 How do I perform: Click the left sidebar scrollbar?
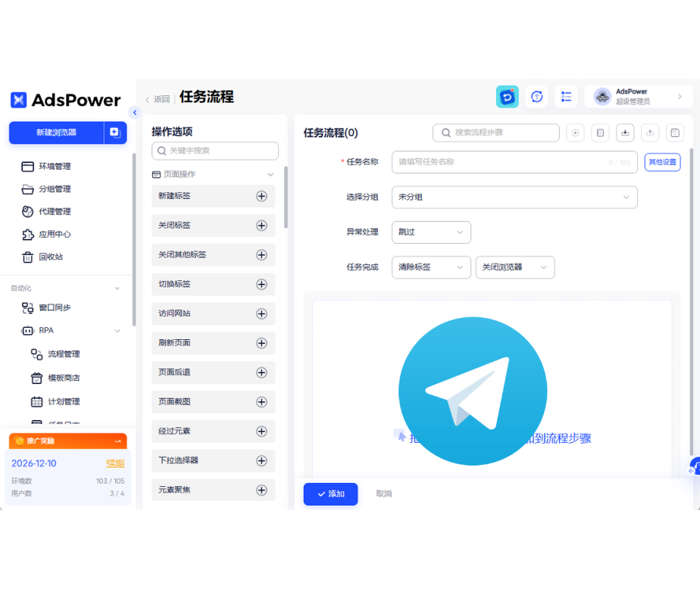tap(133, 240)
